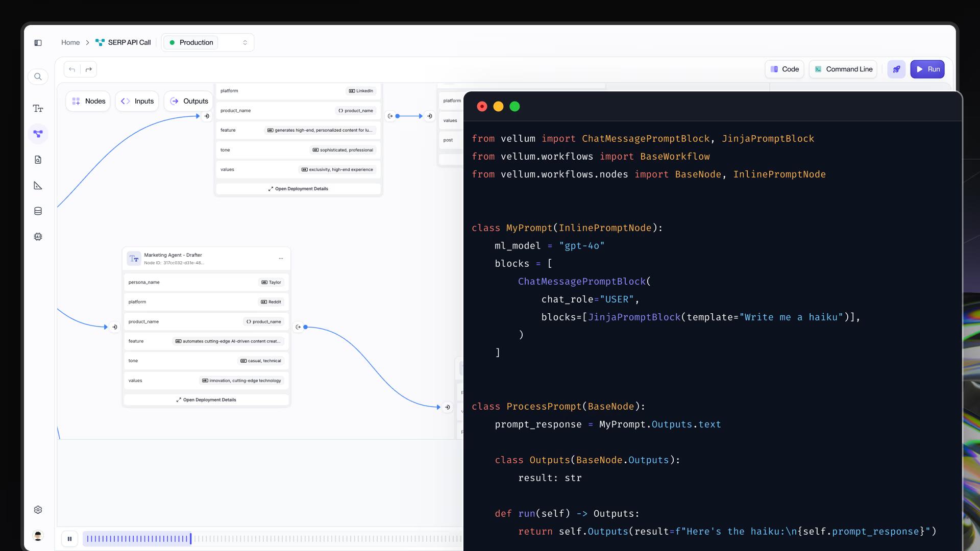This screenshot has width=980, height=551.
Task: Expand Open Deployment Details on Drafter node
Action: point(206,400)
